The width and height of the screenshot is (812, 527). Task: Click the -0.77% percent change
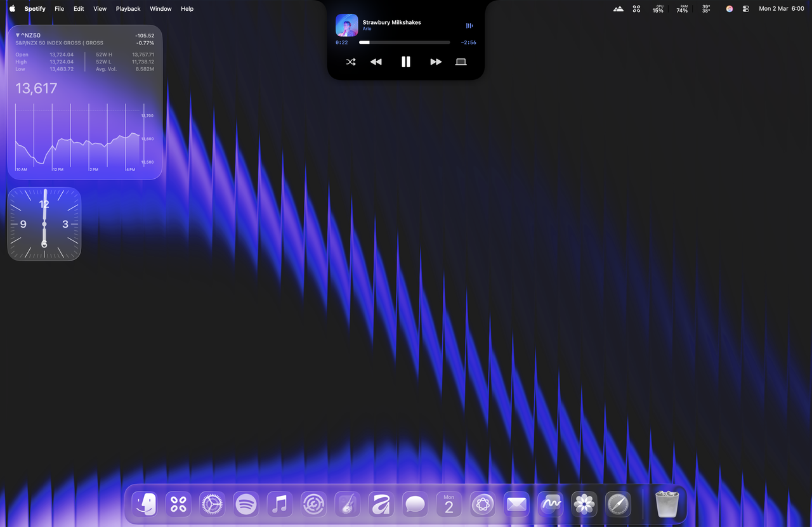pyautogui.click(x=145, y=43)
